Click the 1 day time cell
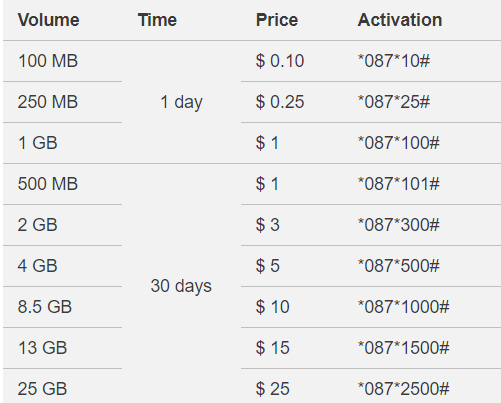501x403 pixels. pos(181,102)
